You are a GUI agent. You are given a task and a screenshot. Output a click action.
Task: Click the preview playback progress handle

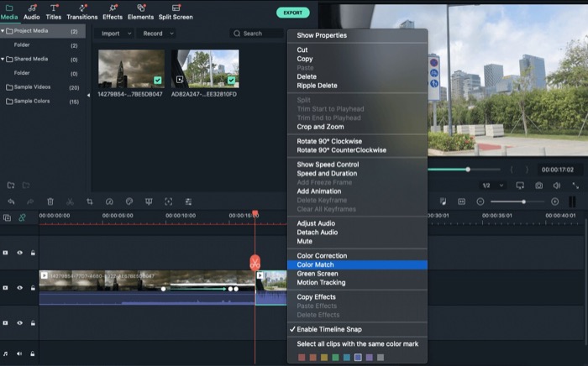[468, 170]
